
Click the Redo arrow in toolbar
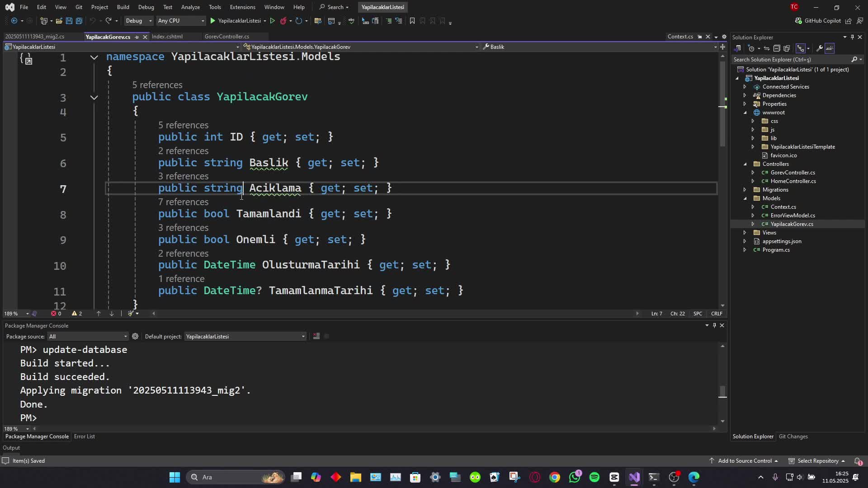(x=108, y=21)
